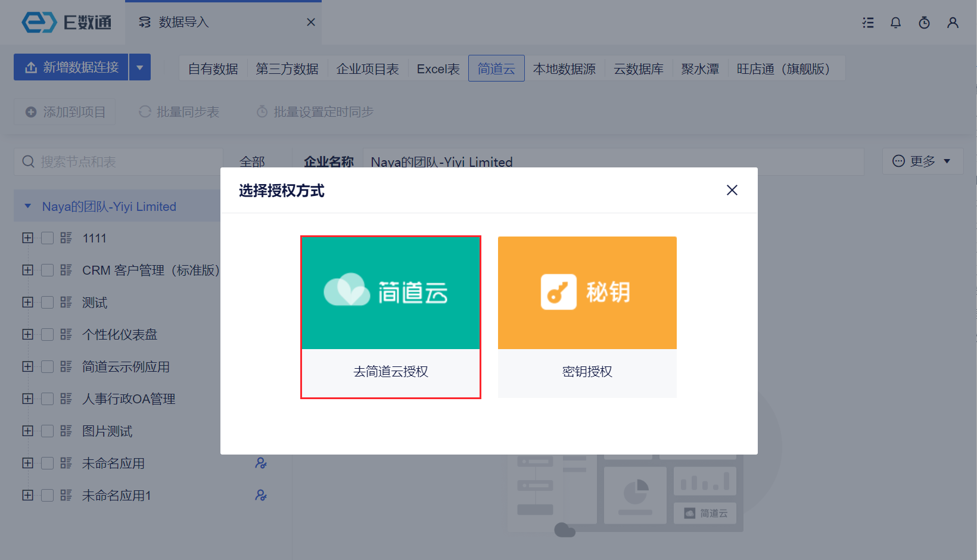Click the 简道云 cloud logo card image
The width and height of the screenshot is (977, 560).
point(391,293)
